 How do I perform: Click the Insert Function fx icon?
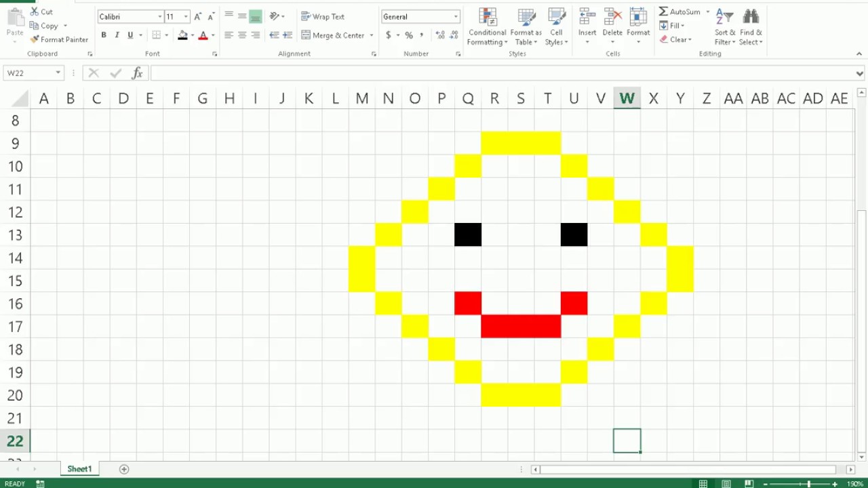pos(137,73)
